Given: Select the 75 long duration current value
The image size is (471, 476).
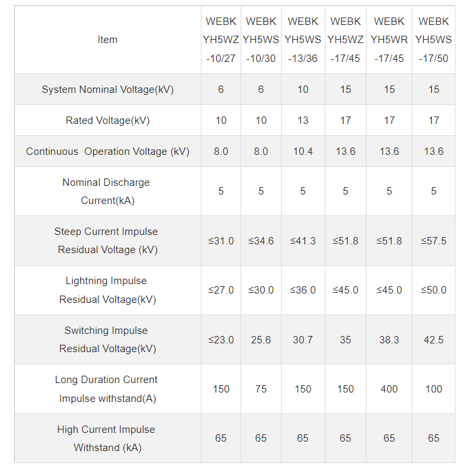Looking at the screenshot, I should click(261, 389).
